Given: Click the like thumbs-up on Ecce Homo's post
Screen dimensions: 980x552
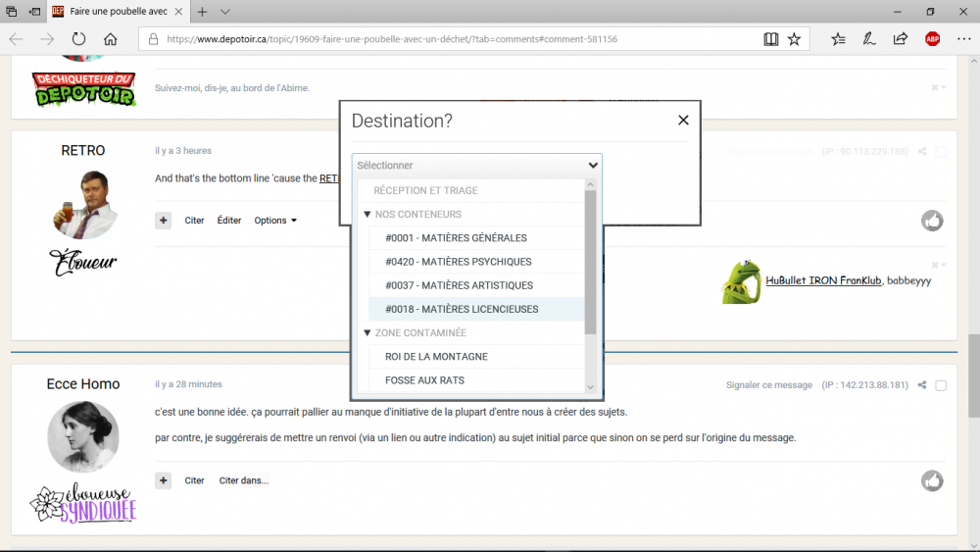Looking at the screenshot, I should click(931, 480).
